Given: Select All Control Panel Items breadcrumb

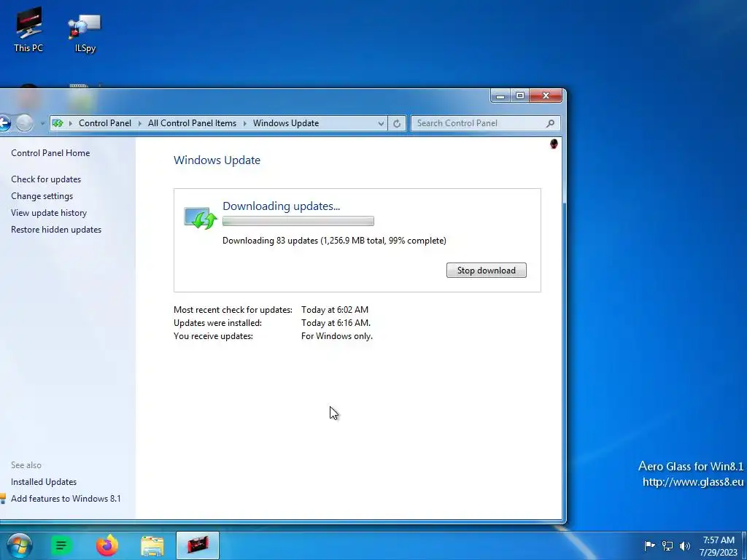Looking at the screenshot, I should pos(192,123).
